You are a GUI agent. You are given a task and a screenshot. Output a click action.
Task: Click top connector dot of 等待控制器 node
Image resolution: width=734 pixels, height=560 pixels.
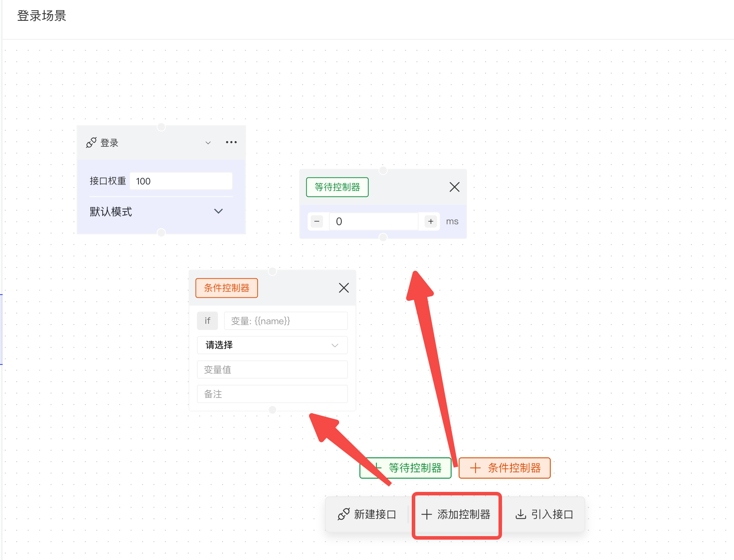click(x=383, y=170)
